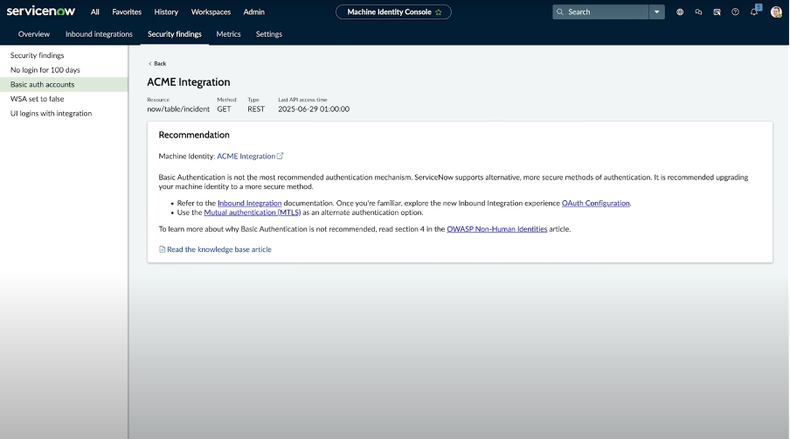Switch to the Metrics tab
This screenshot has width=790, height=439.
(x=228, y=34)
